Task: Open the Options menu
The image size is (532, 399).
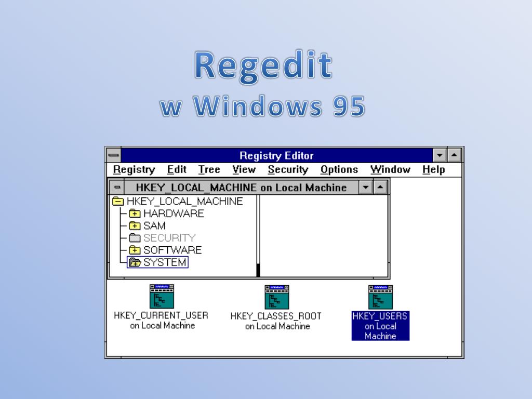Action: click(339, 169)
